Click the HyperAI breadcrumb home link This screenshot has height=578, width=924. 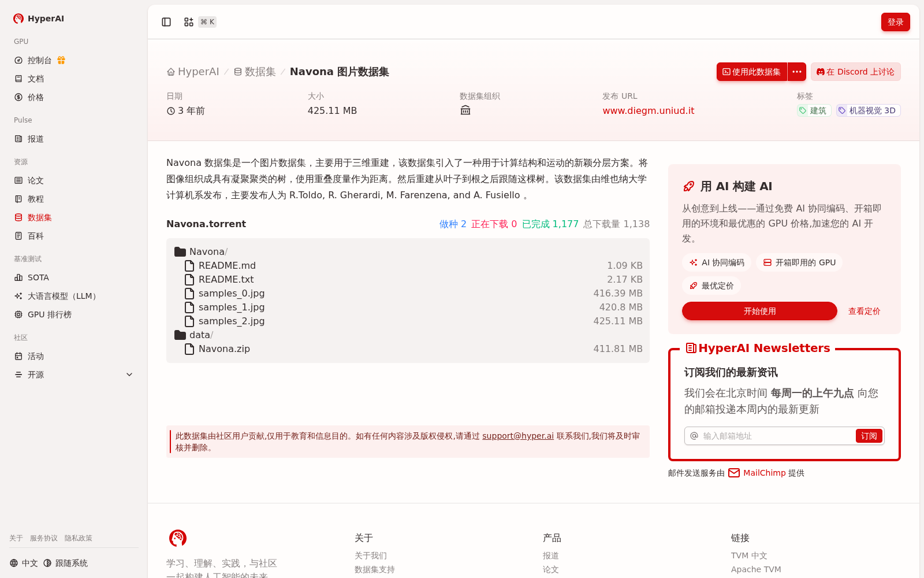click(x=193, y=72)
